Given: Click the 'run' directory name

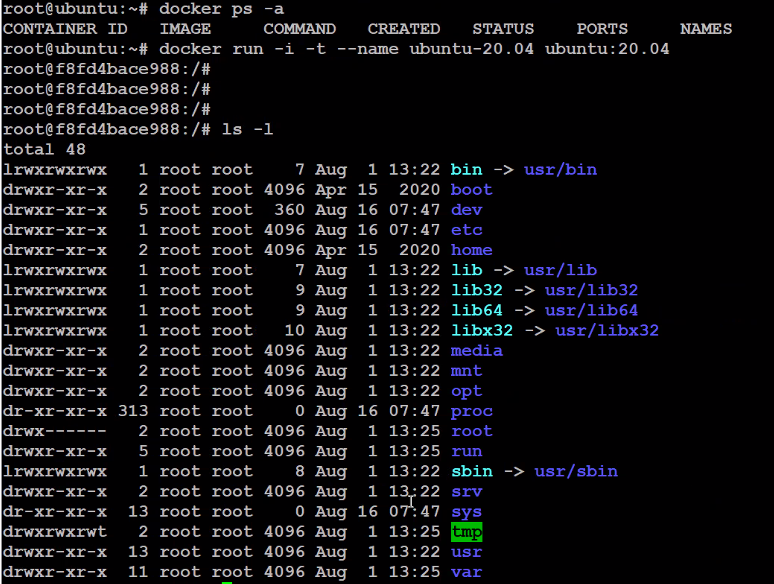Looking at the screenshot, I should (x=466, y=451).
